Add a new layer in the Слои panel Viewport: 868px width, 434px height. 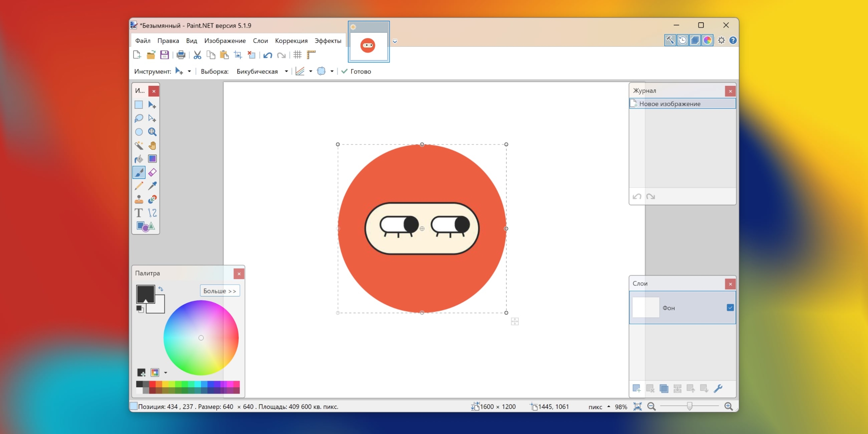click(x=637, y=389)
